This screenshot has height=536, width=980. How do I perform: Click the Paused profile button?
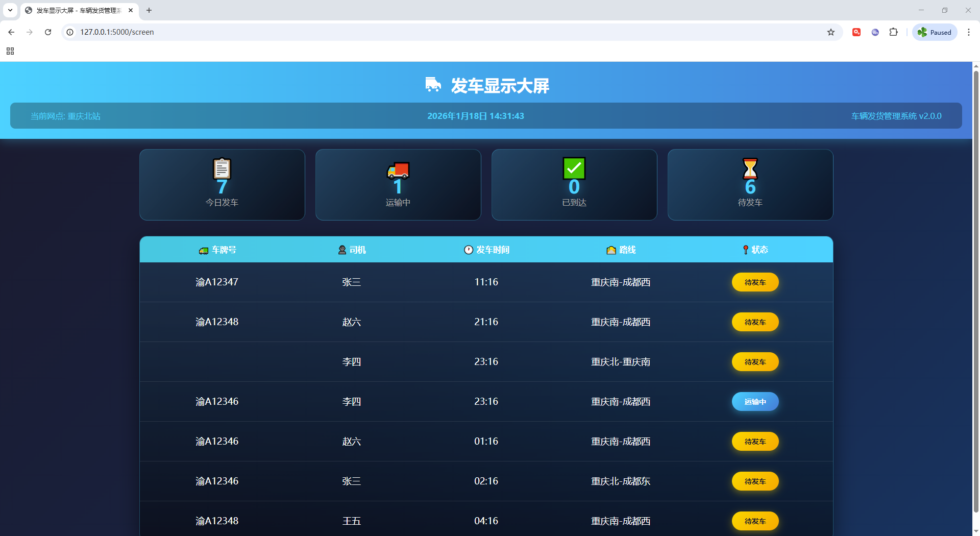point(934,32)
